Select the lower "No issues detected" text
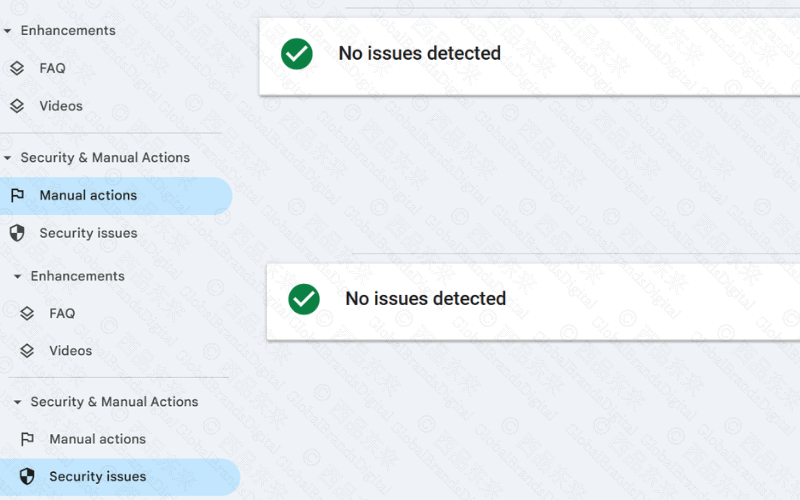 425,298
